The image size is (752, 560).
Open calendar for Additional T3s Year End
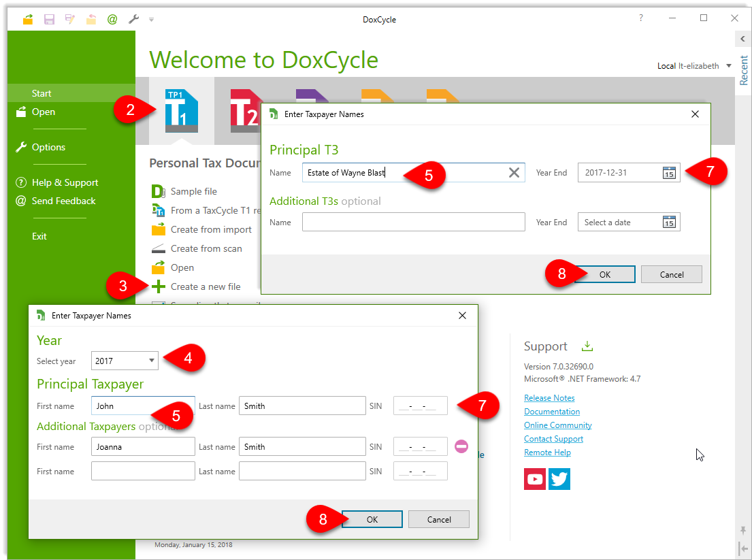pos(669,222)
